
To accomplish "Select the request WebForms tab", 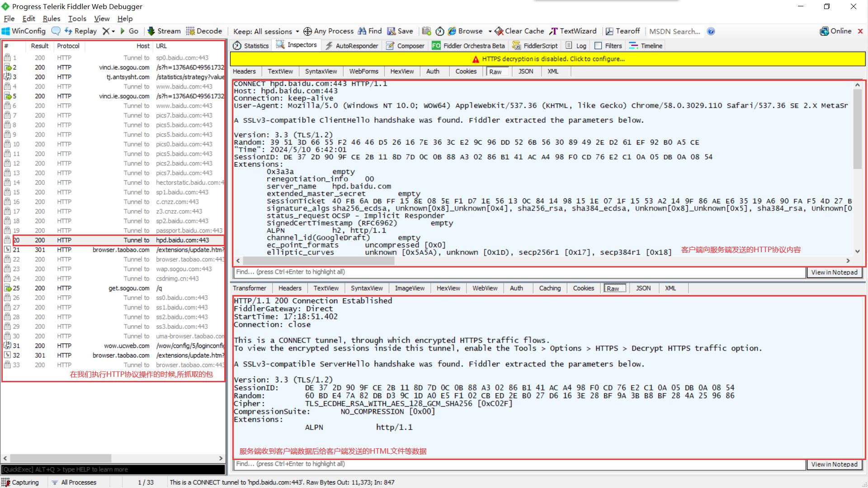I will coord(363,71).
